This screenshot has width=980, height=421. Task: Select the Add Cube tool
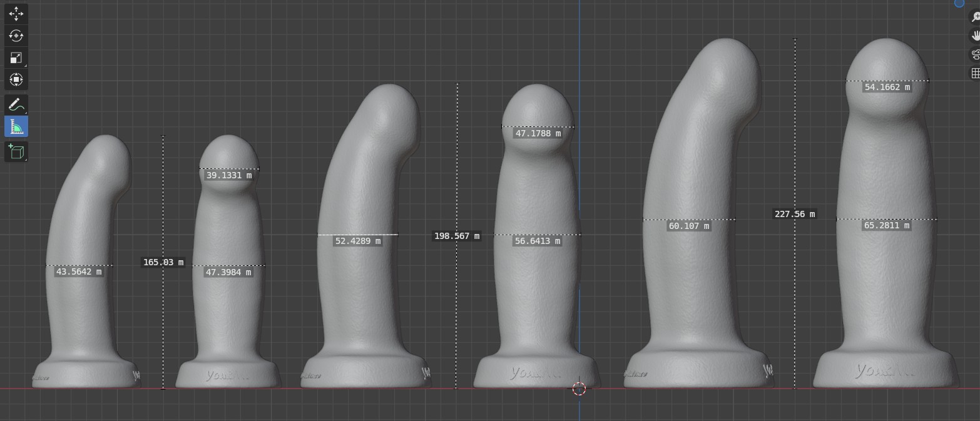(16, 151)
